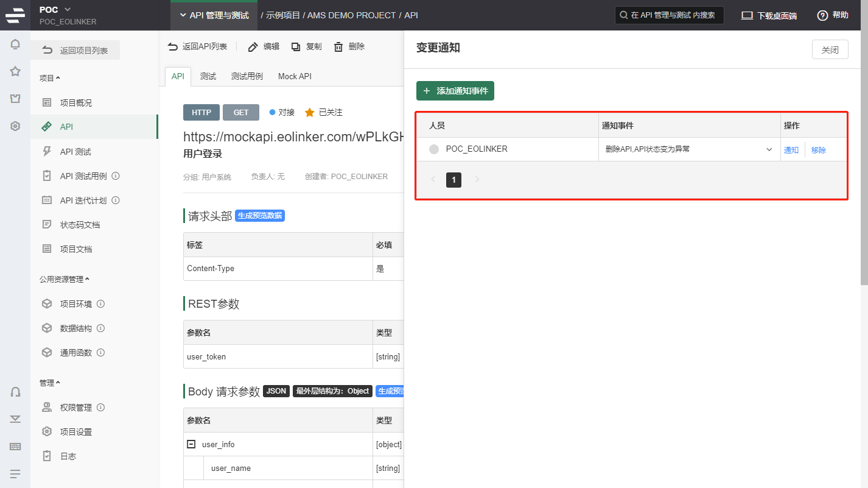Click the trash icon labeled 删除
The height and width of the screenshot is (488, 868).
338,47
